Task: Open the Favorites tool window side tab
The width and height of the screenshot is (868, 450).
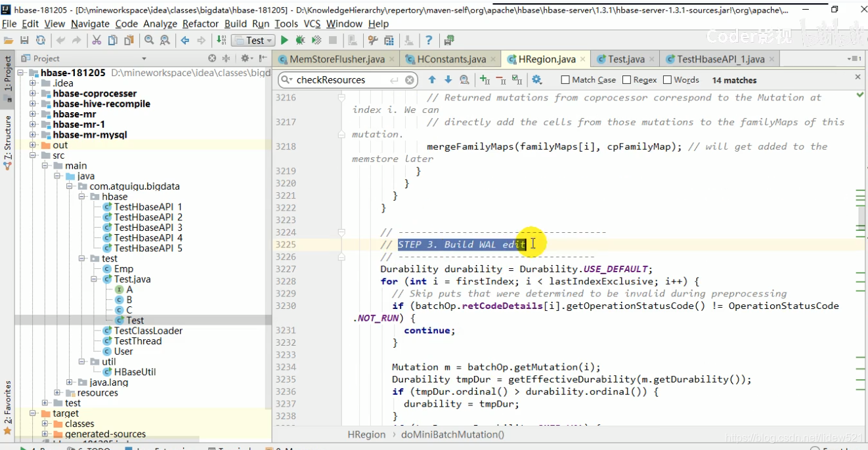Action: (7, 407)
